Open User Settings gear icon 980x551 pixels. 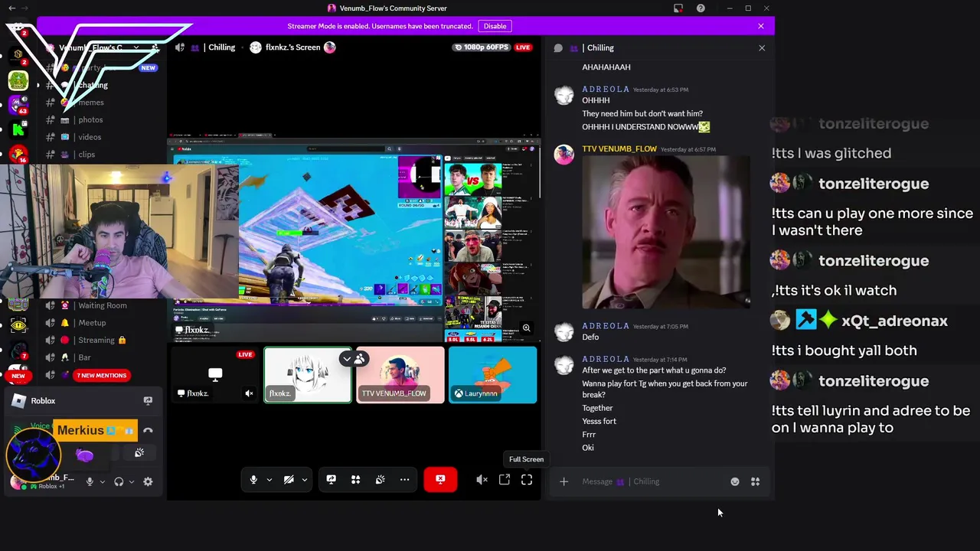coord(148,481)
